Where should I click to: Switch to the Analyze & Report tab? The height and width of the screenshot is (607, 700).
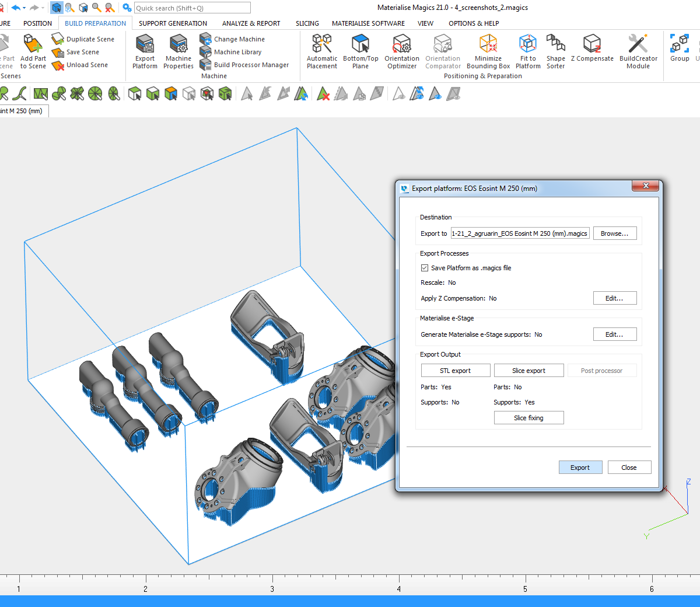click(251, 23)
